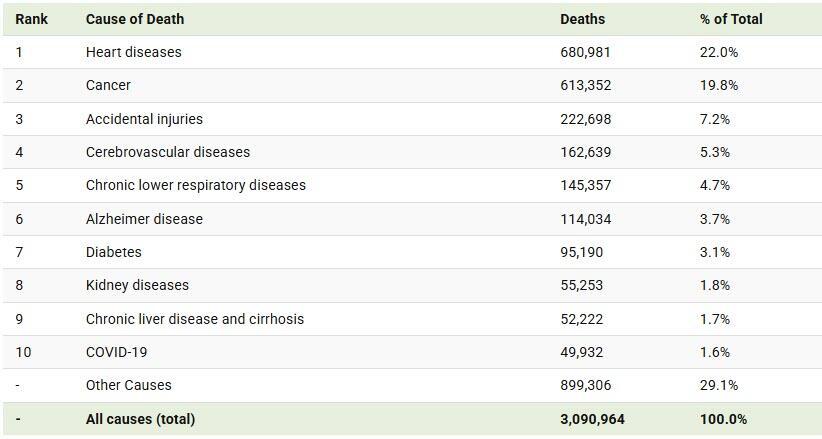The image size is (822, 439).
Task: Click the % of Total column header
Action: click(x=731, y=19)
